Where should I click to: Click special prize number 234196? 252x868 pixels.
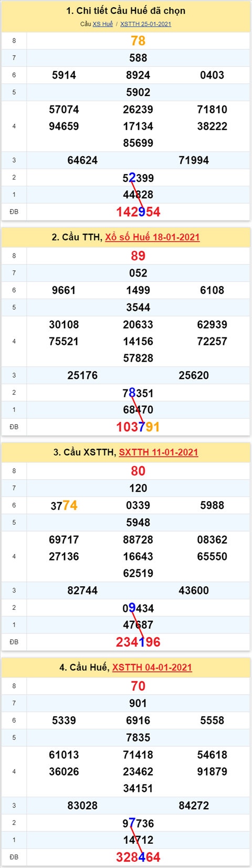tap(138, 642)
